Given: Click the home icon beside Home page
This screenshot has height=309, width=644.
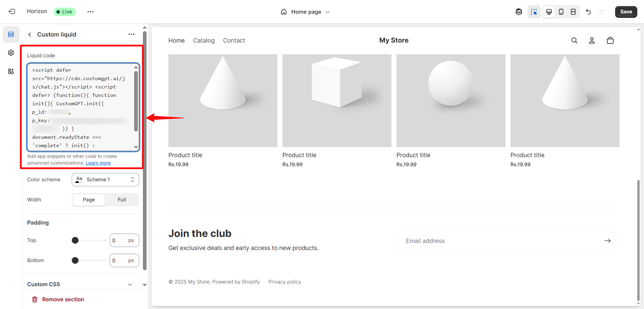Looking at the screenshot, I should pos(284,12).
